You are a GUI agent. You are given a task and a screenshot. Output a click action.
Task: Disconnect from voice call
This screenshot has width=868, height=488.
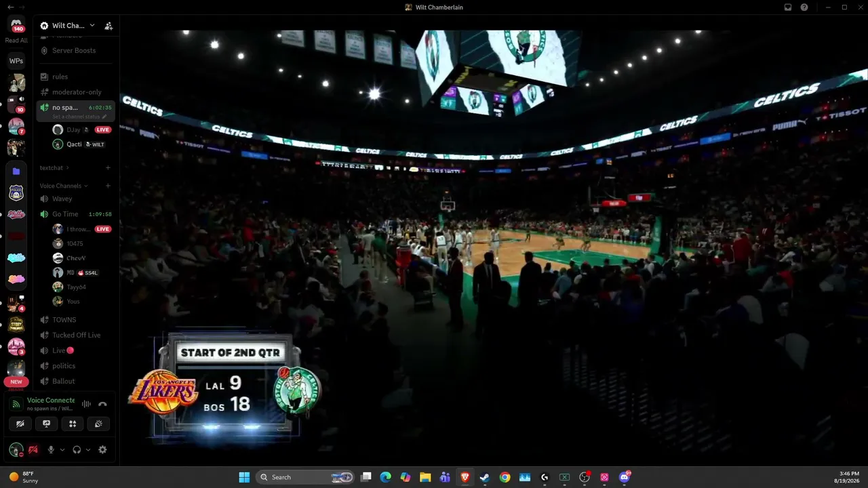click(x=102, y=404)
